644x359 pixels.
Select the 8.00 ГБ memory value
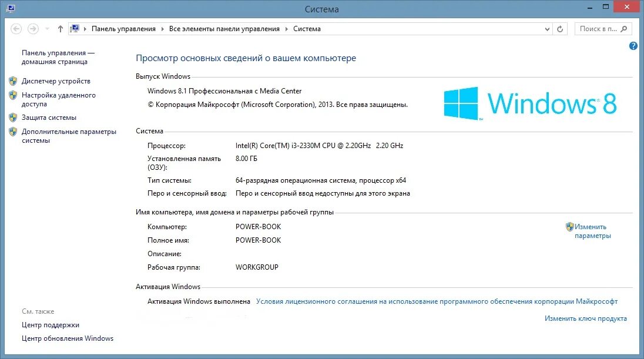click(246, 159)
